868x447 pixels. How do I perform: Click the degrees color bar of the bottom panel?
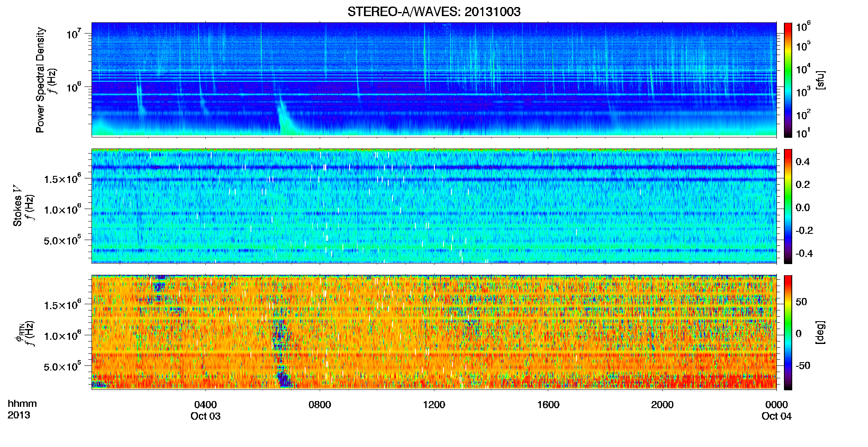click(x=788, y=332)
